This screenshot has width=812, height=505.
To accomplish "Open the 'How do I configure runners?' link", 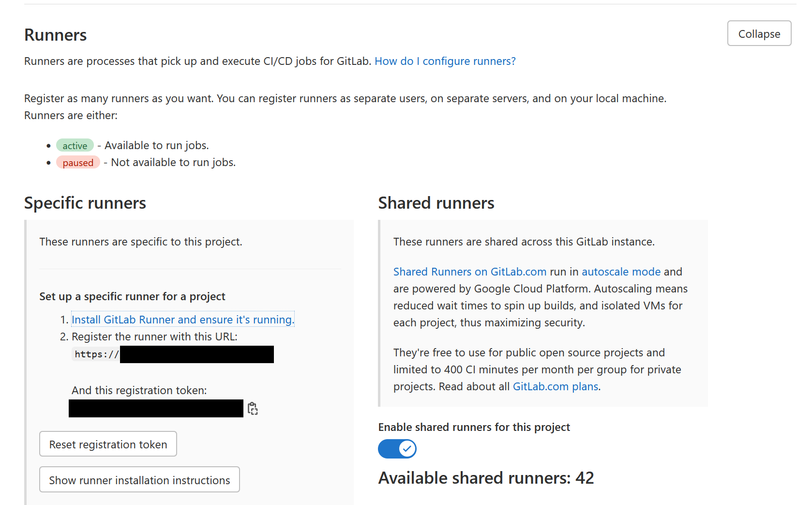I will 445,61.
